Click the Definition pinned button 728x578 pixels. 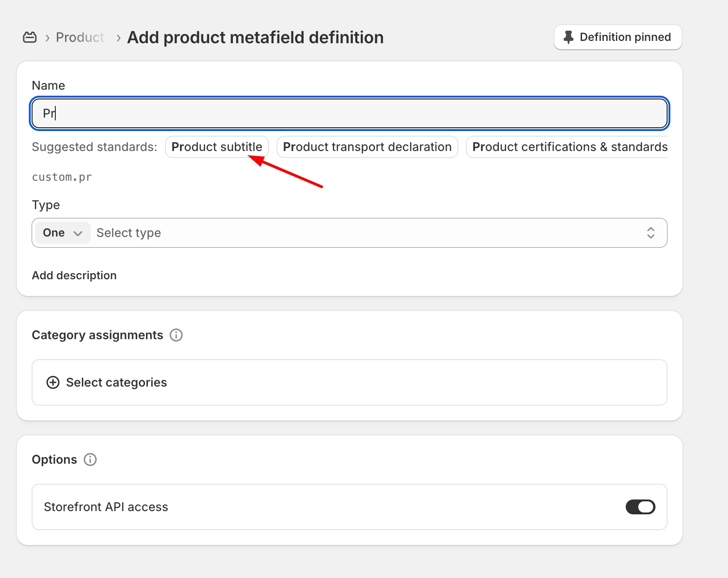[617, 37]
